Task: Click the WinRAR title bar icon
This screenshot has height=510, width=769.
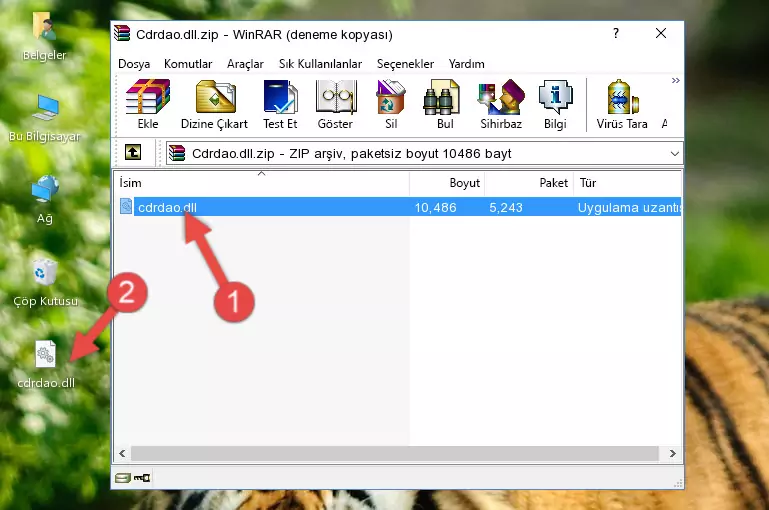Action: 122,34
